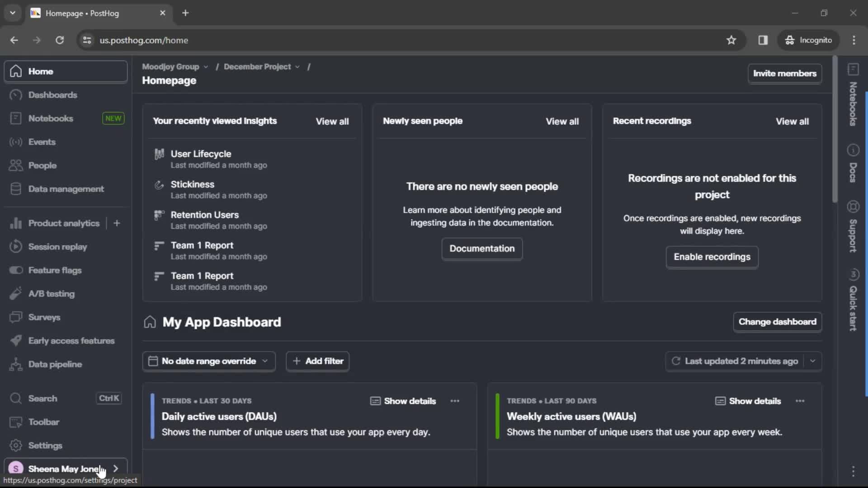Open Data pipeline
The height and width of the screenshot is (488, 868).
coord(66,364)
